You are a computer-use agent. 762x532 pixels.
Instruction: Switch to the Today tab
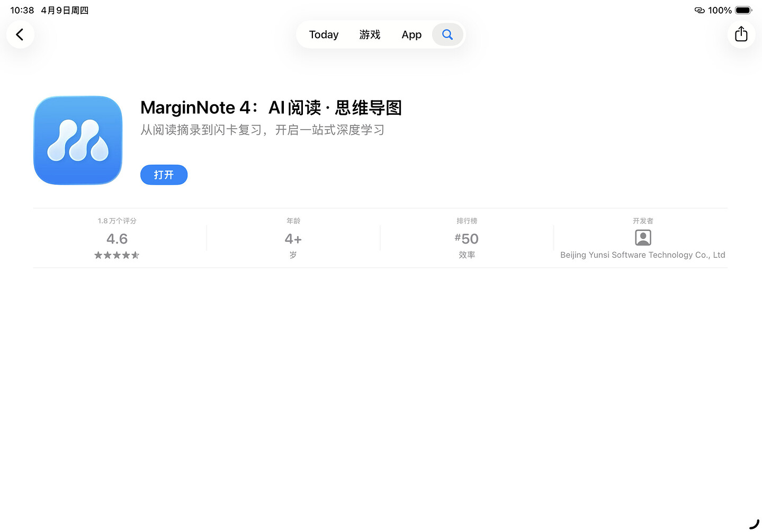point(324,34)
